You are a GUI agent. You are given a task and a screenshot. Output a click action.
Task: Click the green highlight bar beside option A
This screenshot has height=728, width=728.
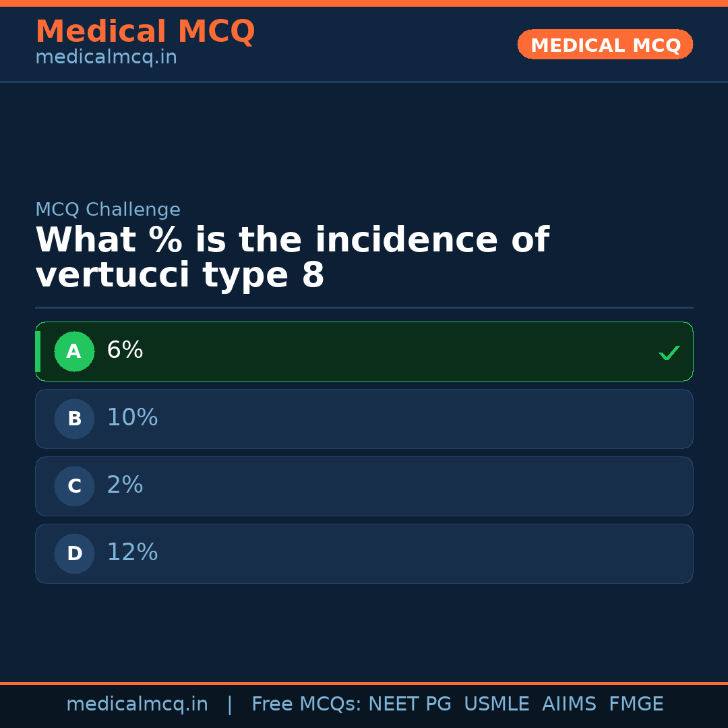[38, 351]
